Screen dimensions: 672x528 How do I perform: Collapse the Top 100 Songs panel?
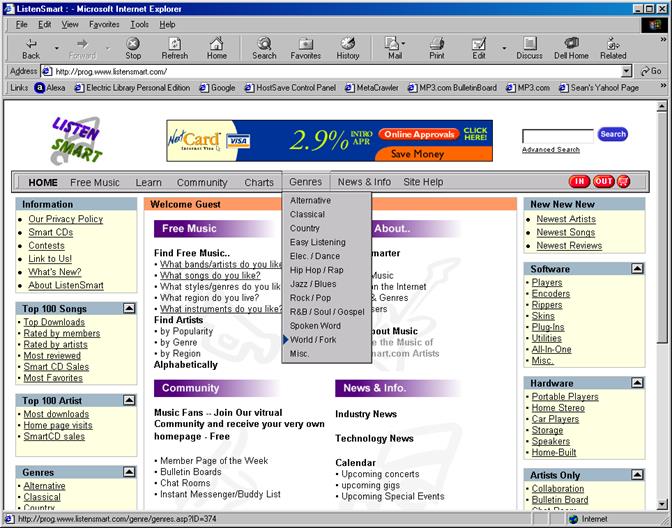pyautogui.click(x=129, y=308)
